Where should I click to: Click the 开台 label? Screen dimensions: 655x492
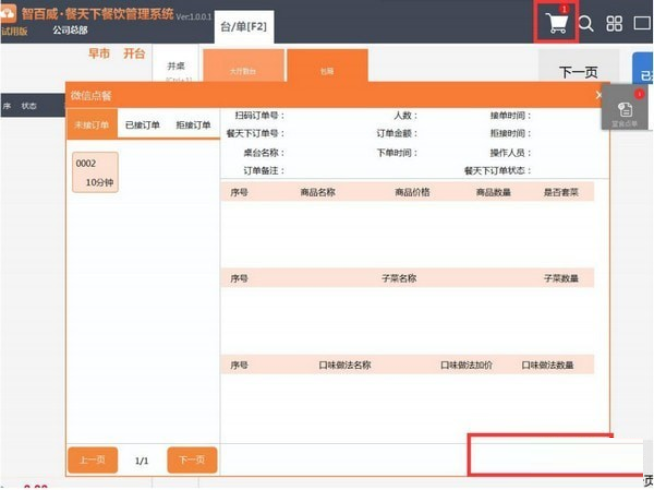point(134,53)
